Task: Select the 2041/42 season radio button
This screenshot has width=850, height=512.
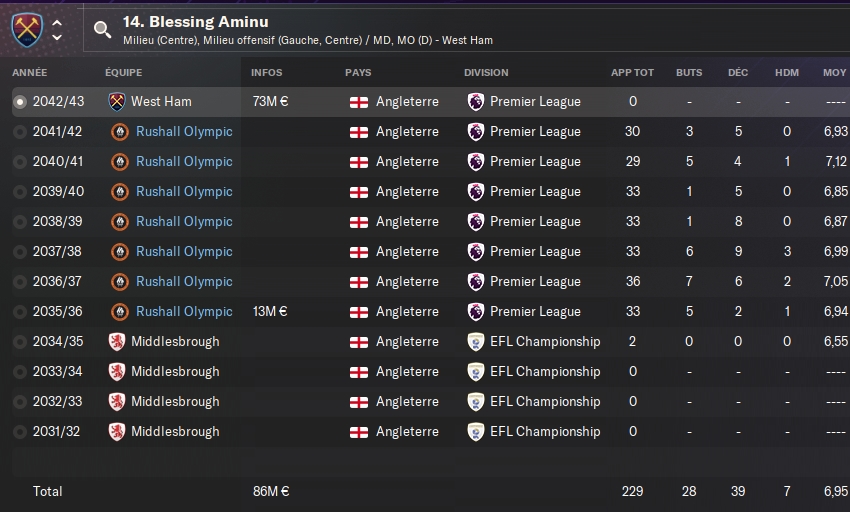Action: pos(20,132)
